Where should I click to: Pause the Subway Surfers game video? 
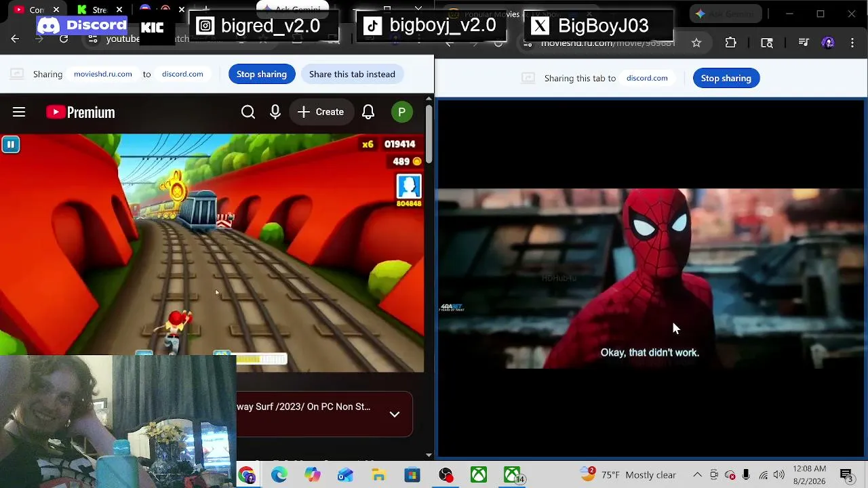[x=11, y=144]
